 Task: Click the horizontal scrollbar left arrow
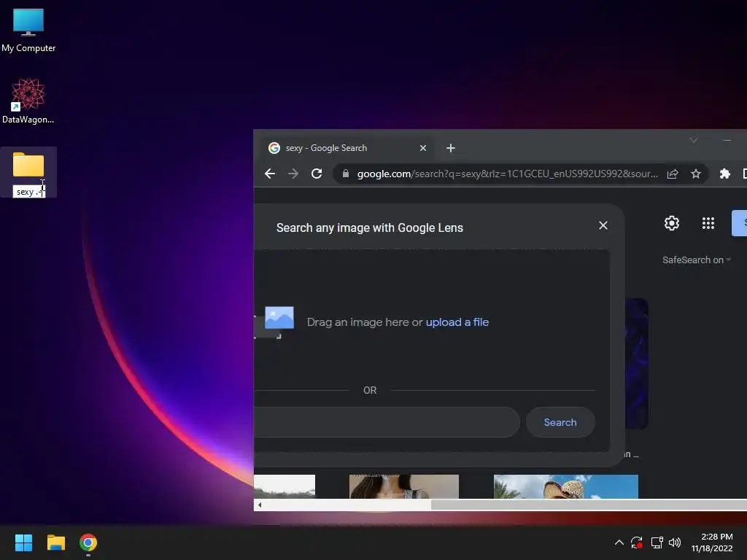(x=260, y=505)
